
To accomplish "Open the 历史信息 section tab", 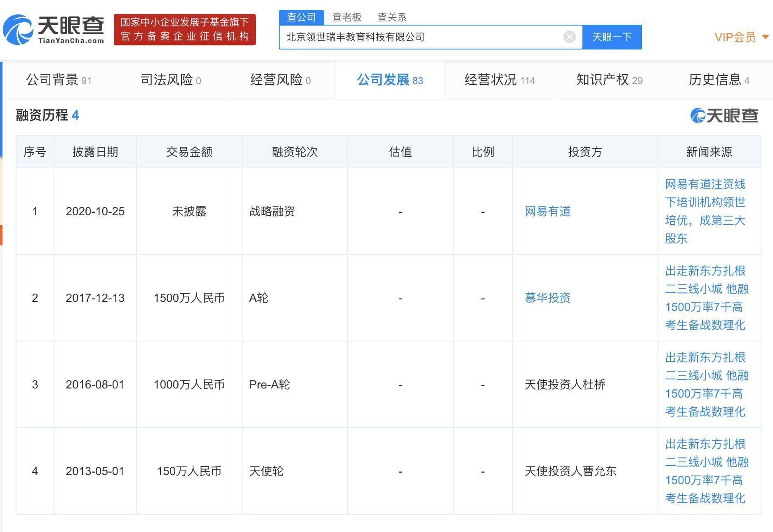I will pos(719,80).
